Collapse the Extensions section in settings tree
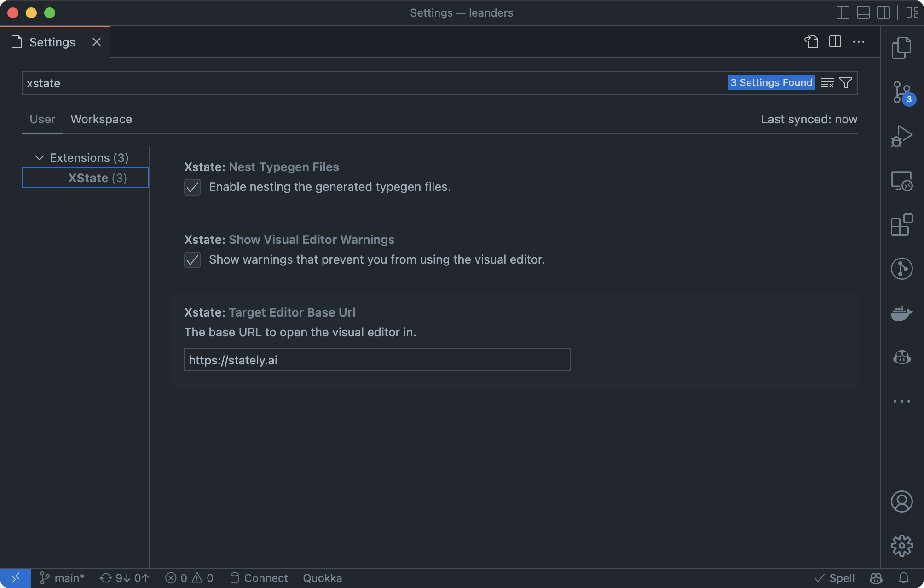Image resolution: width=924 pixels, height=588 pixels. coord(40,157)
